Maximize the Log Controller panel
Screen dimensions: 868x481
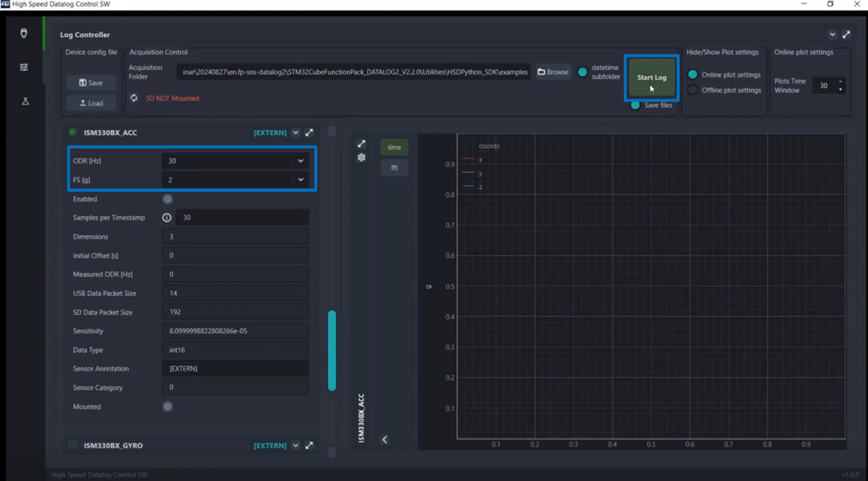846,35
